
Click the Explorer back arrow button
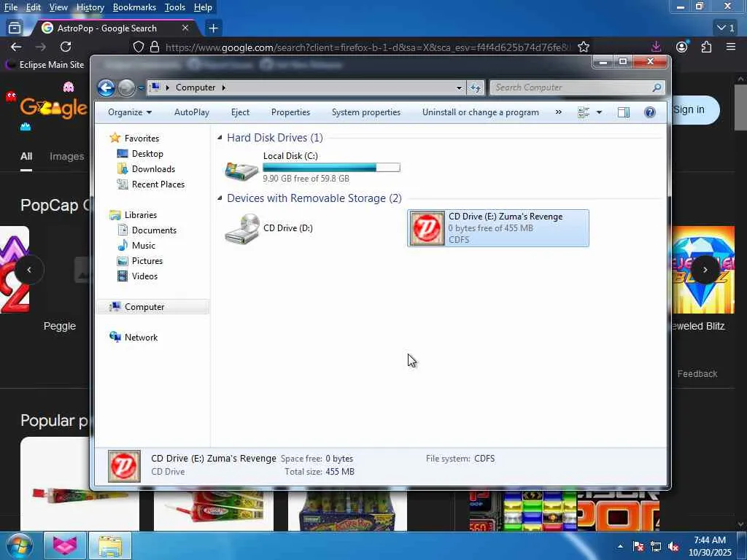[x=106, y=87]
